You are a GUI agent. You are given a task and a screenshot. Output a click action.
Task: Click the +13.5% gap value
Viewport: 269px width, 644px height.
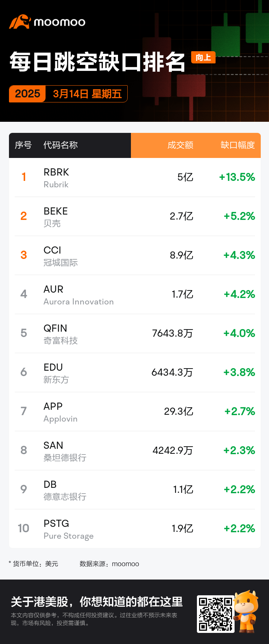pos(237,177)
